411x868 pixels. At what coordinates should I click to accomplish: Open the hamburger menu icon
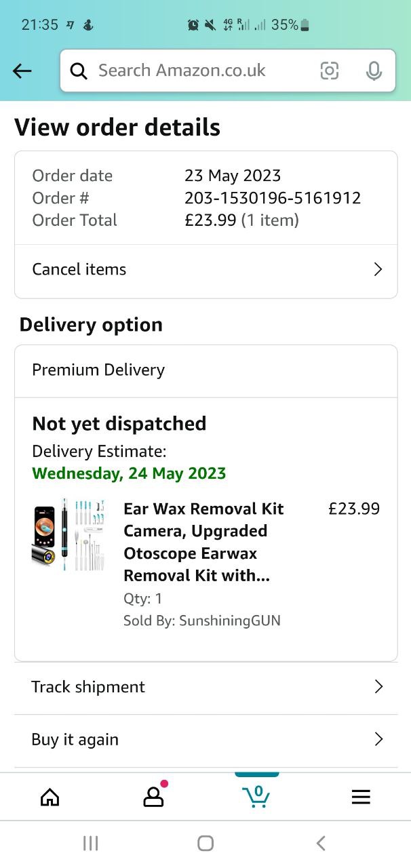[x=361, y=797]
